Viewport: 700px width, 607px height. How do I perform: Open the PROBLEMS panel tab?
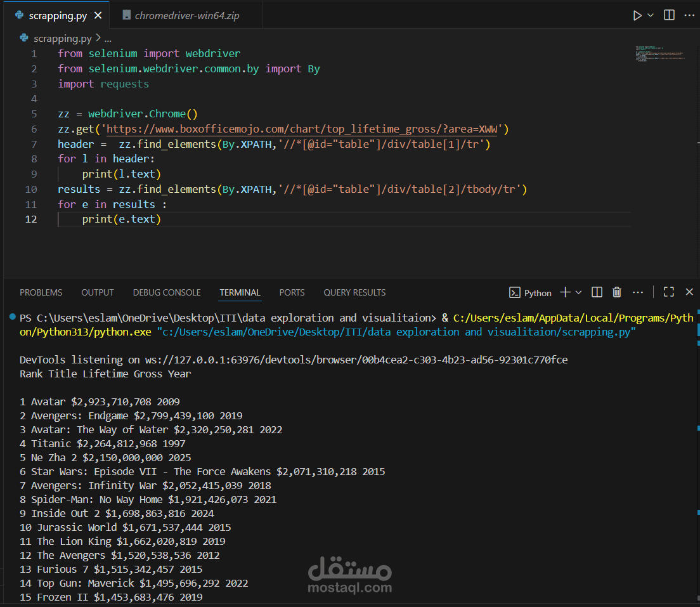pyautogui.click(x=41, y=292)
